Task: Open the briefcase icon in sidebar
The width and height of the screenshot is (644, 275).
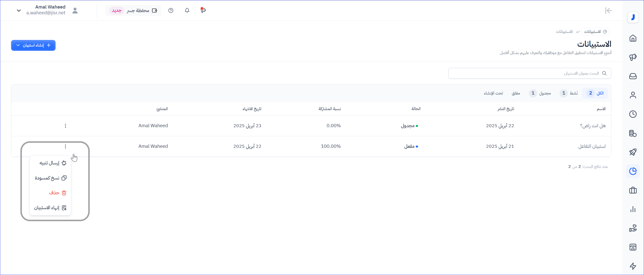Action: pyautogui.click(x=633, y=190)
